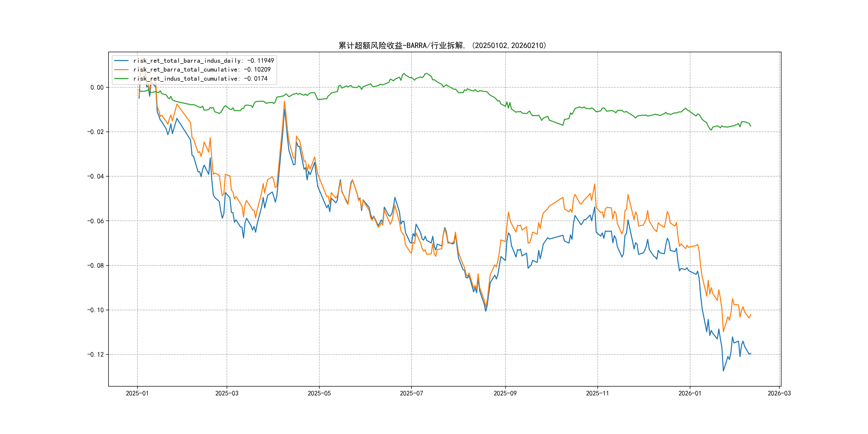This screenshot has height=434, width=868.
Task: Click the 2026-01 x-axis tick label
Action: coord(690,393)
